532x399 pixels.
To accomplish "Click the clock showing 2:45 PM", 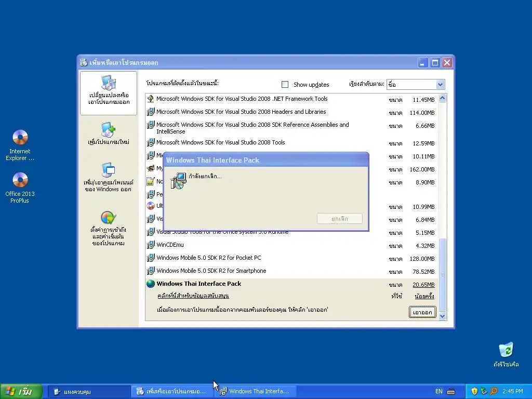I will 513,391.
